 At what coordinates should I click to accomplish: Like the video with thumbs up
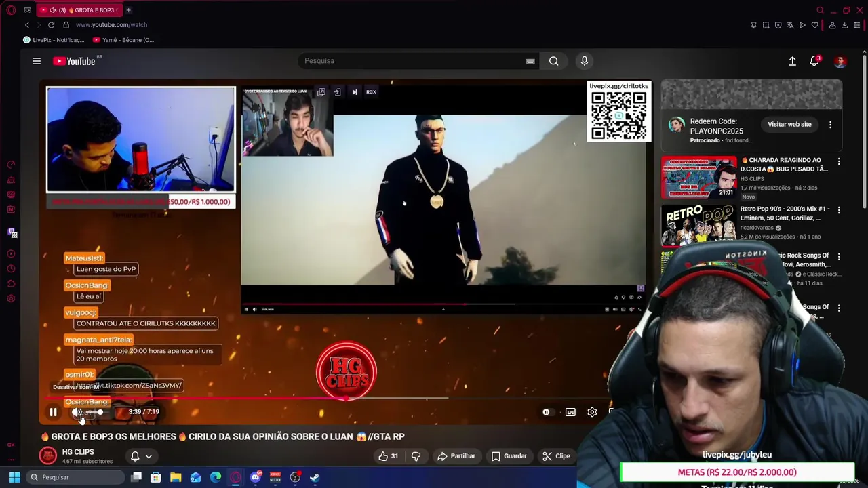coord(389,456)
